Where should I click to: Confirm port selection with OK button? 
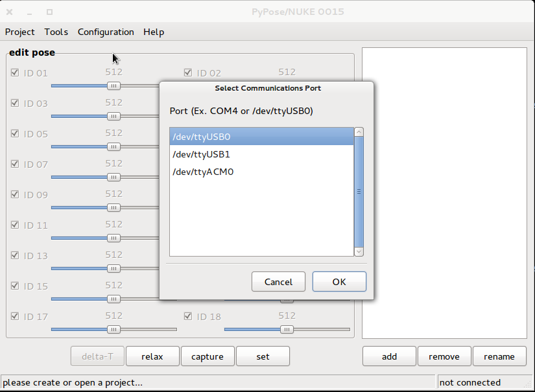pyautogui.click(x=339, y=282)
